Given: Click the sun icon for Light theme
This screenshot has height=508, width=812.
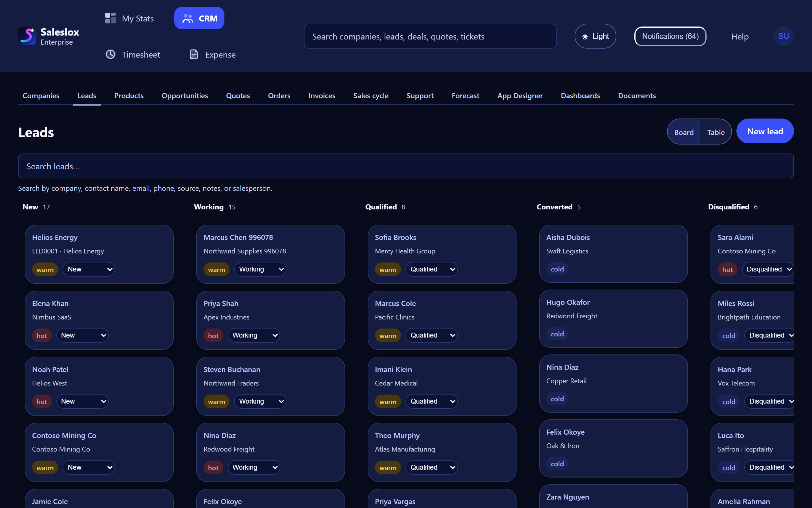Looking at the screenshot, I should pyautogui.click(x=585, y=37).
